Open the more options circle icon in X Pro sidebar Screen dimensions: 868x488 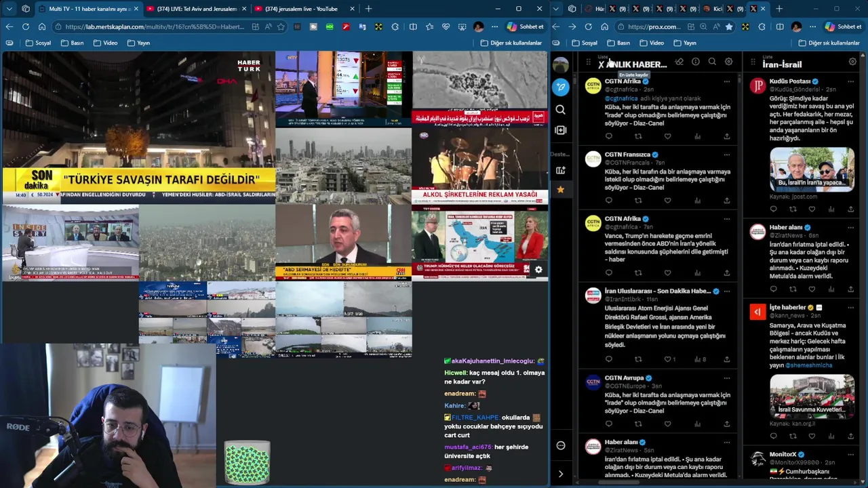(560, 445)
